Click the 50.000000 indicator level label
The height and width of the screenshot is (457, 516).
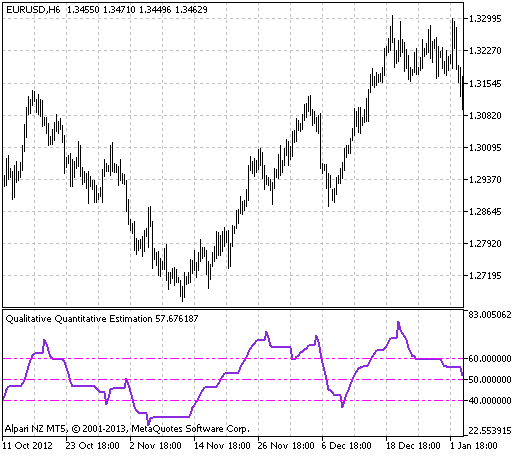[490, 380]
